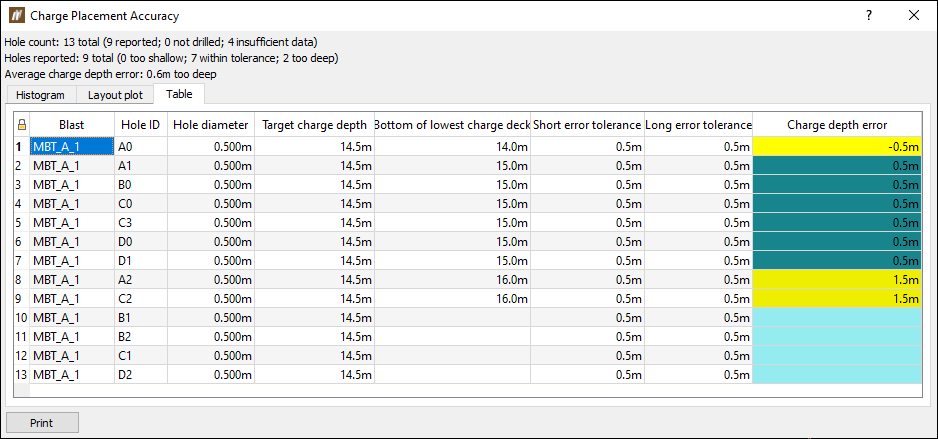Click Hole ID cell A2
This screenshot has height=439, width=938.
tap(141, 279)
